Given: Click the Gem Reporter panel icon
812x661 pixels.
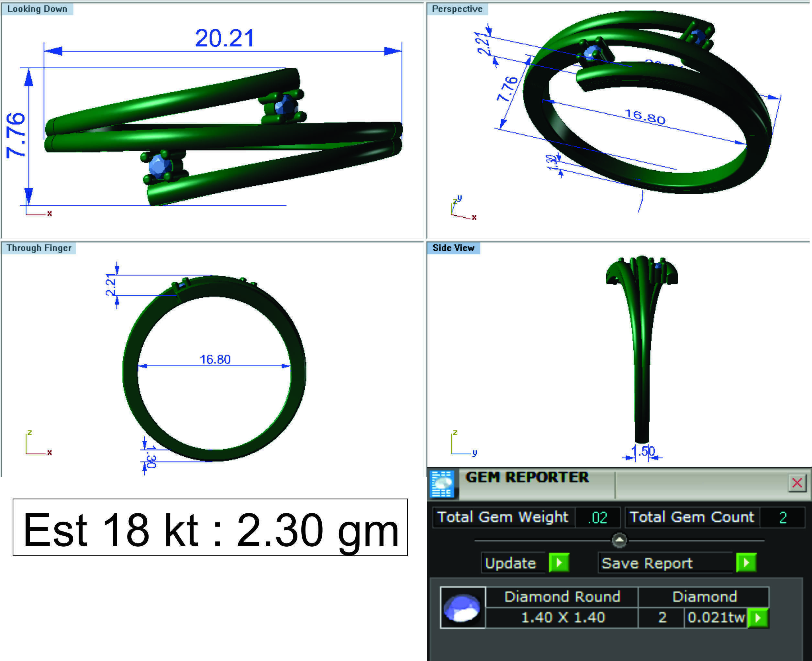Looking at the screenshot, I should click(442, 484).
